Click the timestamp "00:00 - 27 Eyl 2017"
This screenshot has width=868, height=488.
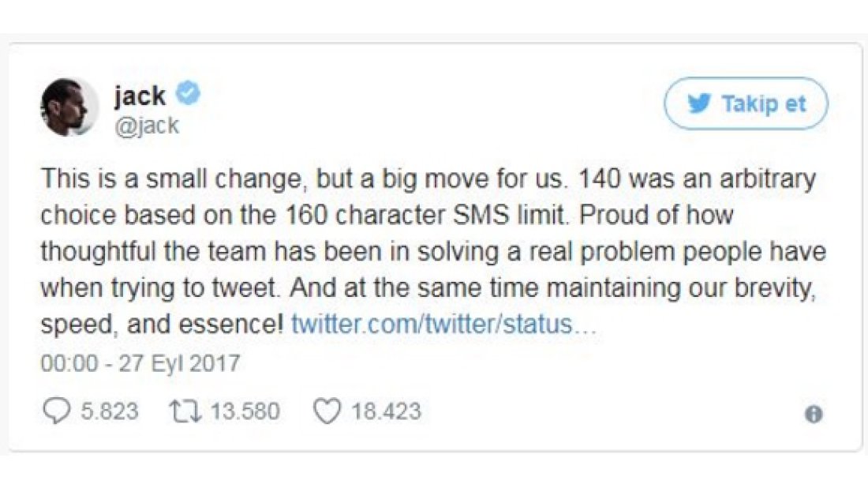(140, 363)
